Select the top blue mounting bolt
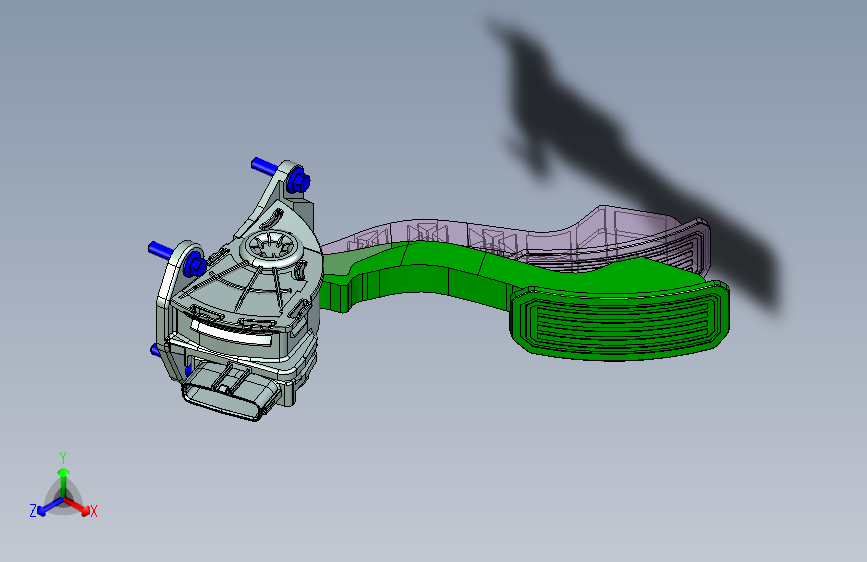Viewport: 867px width, 562px height. pos(281,174)
